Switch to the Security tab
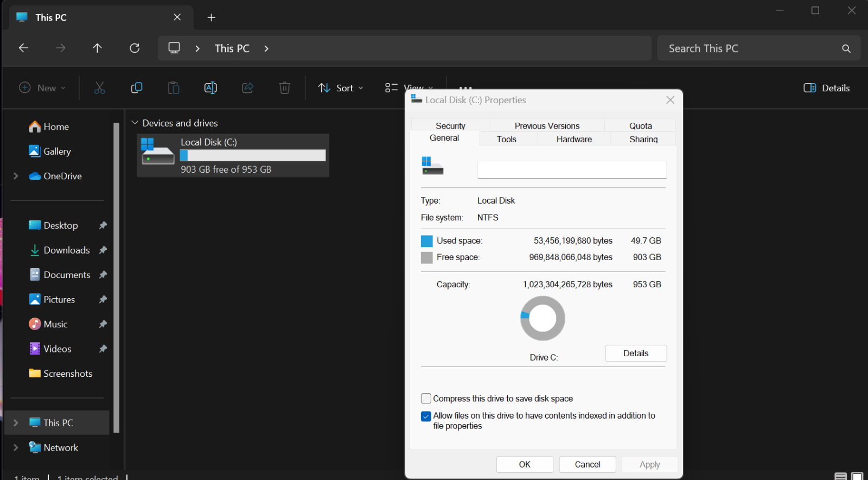The height and width of the screenshot is (480, 868). [x=450, y=125]
